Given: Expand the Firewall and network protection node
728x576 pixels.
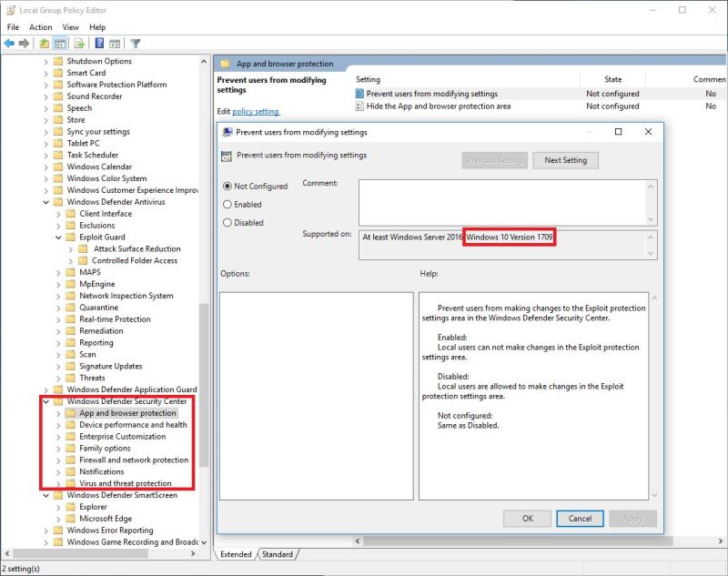Looking at the screenshot, I should [x=58, y=460].
